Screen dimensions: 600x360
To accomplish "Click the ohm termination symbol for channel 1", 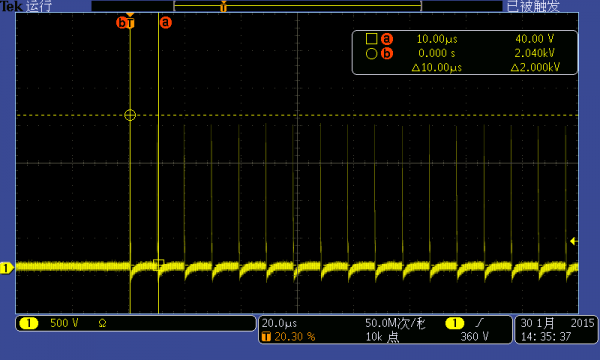I will [x=102, y=324].
